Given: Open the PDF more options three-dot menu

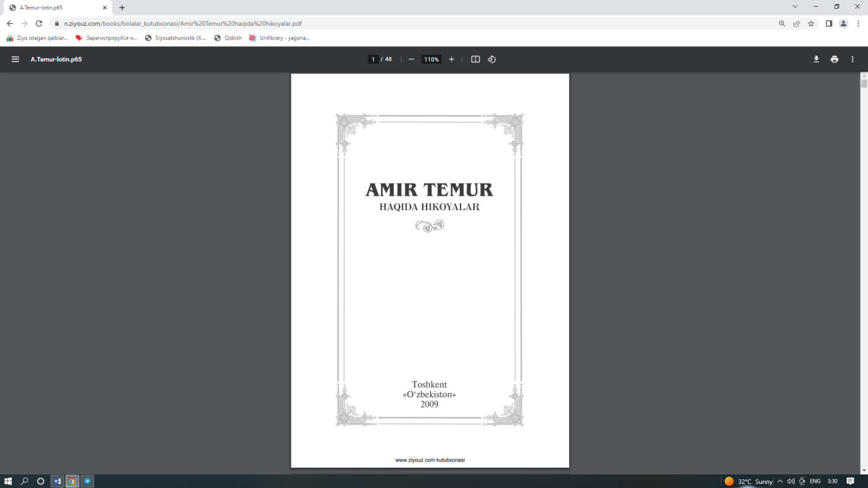Looking at the screenshot, I should (852, 59).
